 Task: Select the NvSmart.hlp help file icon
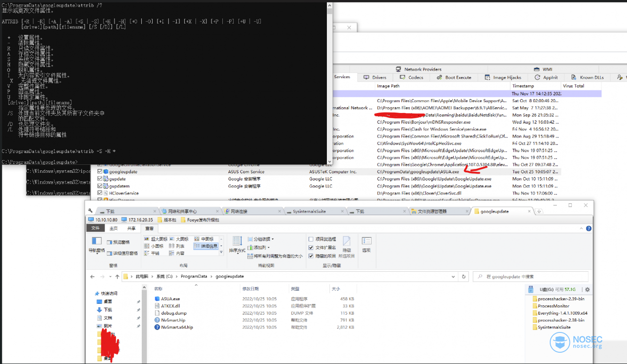coord(157,320)
